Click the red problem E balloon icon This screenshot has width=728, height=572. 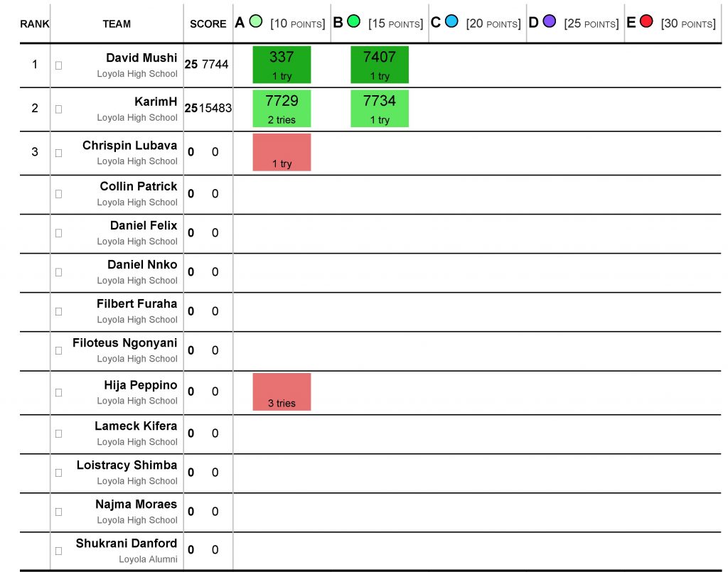coord(646,21)
